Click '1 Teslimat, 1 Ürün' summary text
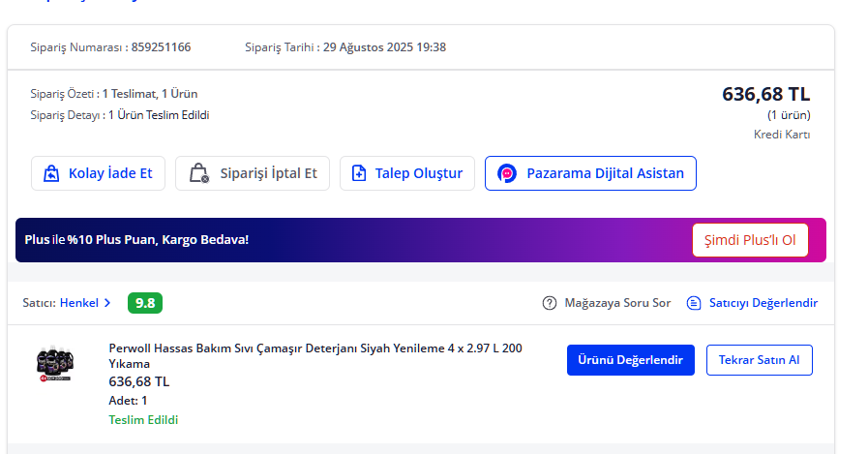Viewport: 868px width, 454px height. click(150, 94)
